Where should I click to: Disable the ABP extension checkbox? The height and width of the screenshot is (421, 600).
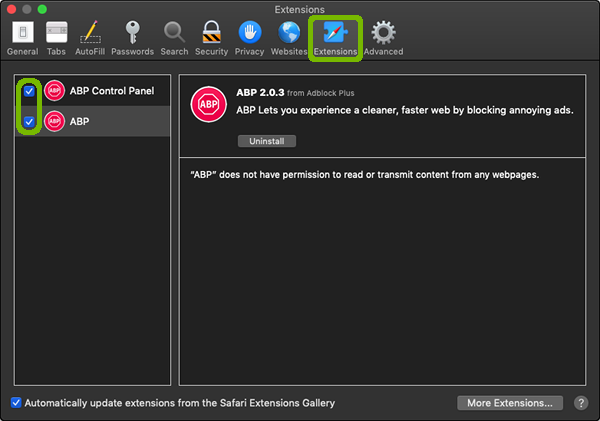tap(29, 122)
